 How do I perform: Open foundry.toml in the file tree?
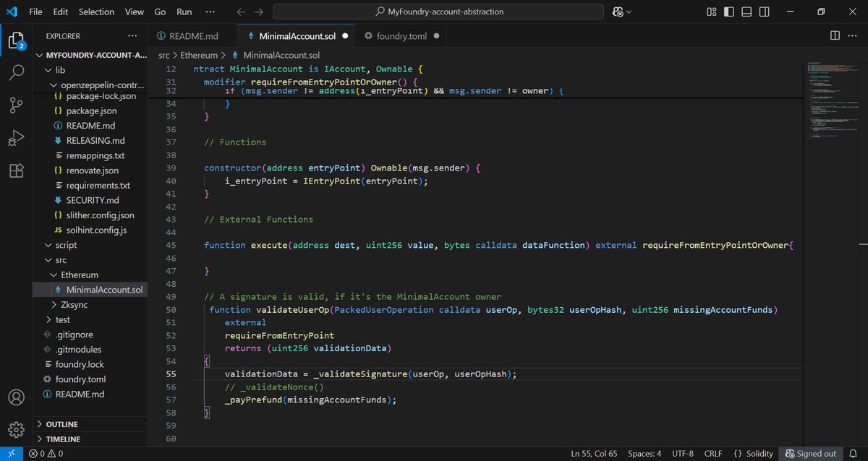coord(80,379)
